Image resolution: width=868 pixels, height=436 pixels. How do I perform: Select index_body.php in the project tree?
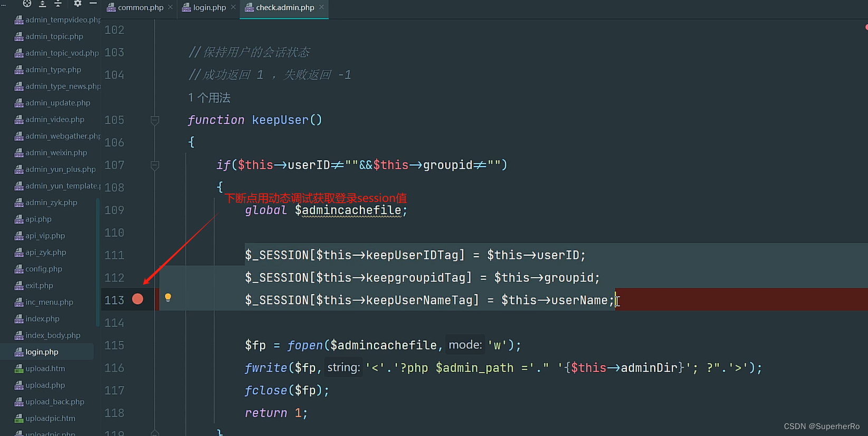coord(47,335)
